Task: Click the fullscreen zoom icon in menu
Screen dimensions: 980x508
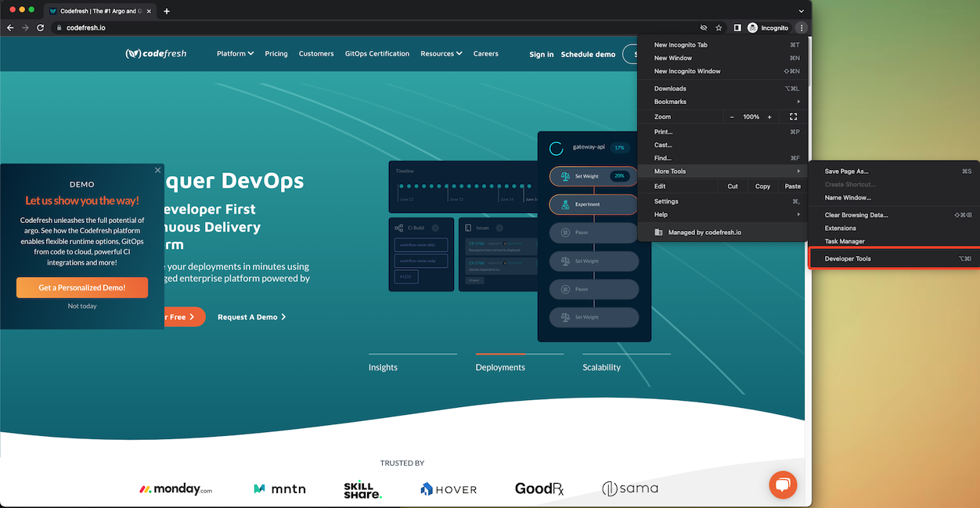Action: (793, 117)
